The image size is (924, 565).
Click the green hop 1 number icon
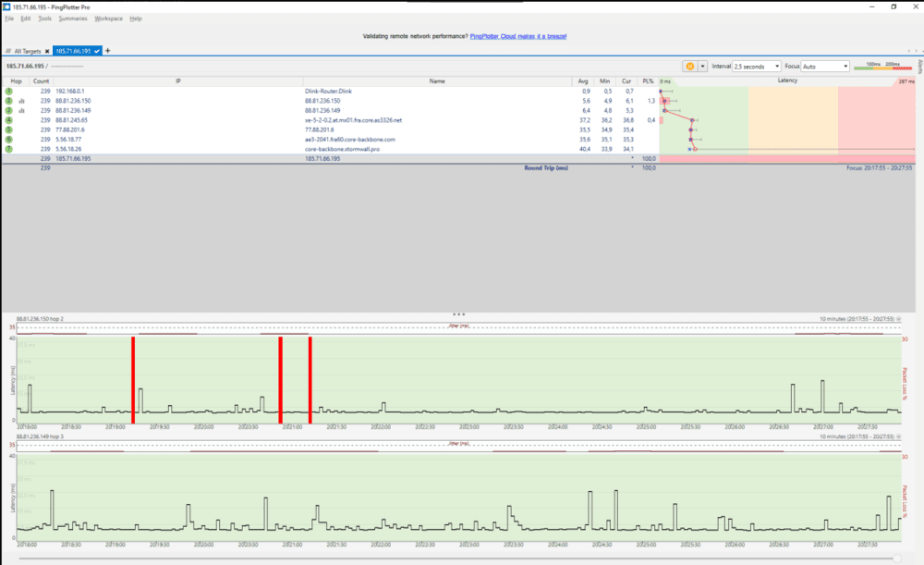tap(8, 92)
